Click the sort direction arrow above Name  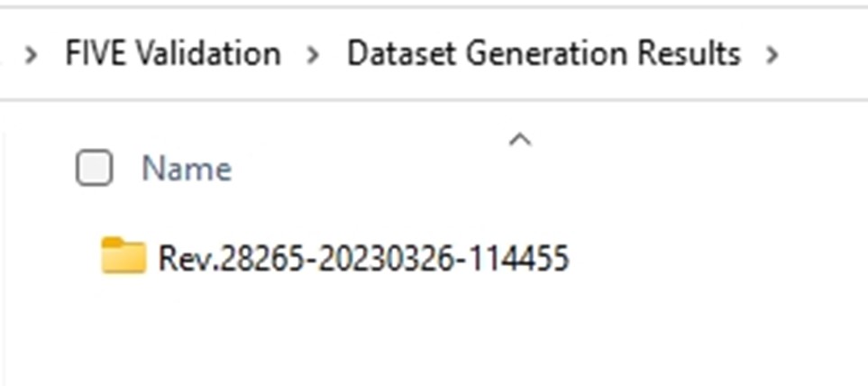[x=520, y=140]
